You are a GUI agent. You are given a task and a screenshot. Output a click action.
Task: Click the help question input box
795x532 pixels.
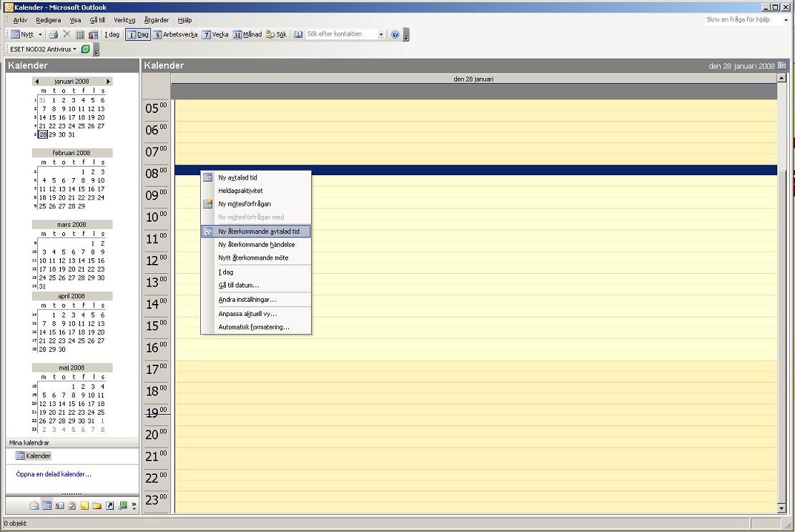[x=744, y=20]
